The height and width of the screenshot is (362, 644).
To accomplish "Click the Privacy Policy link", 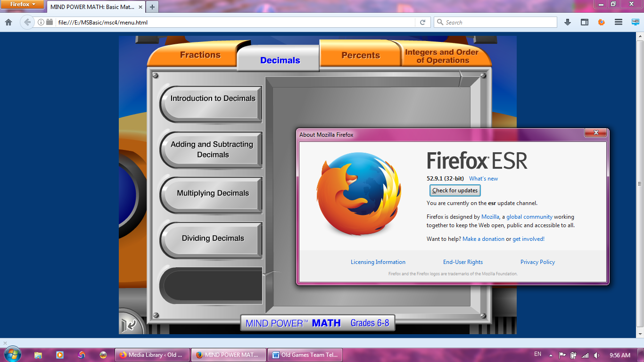I will [x=537, y=262].
